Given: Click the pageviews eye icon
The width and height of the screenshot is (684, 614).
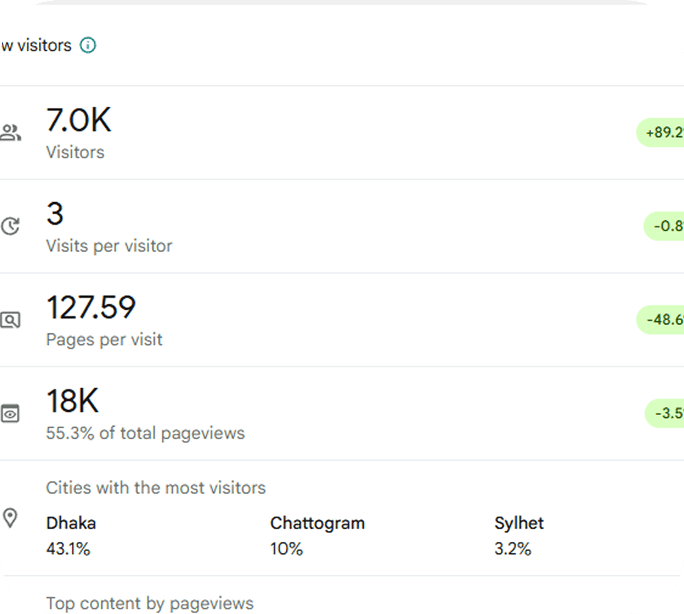Looking at the screenshot, I should [10, 413].
